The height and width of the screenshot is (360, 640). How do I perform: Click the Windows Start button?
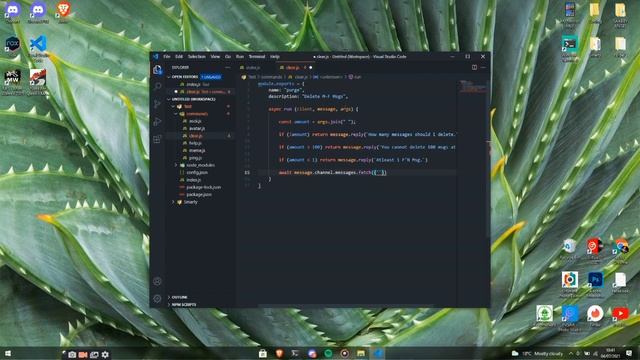[x=7, y=353]
